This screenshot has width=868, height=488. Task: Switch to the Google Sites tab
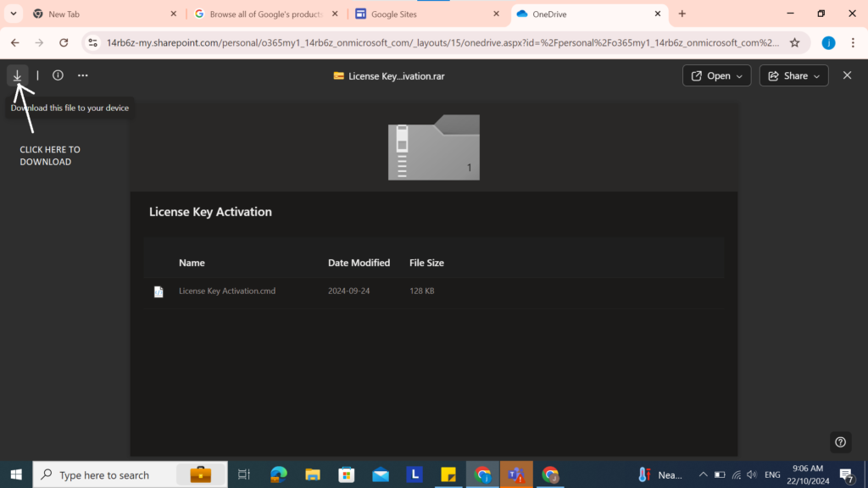(426, 14)
